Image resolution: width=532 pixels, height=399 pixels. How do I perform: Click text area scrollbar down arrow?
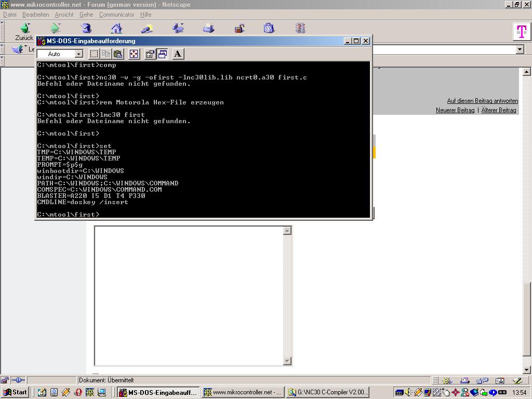coord(287,361)
